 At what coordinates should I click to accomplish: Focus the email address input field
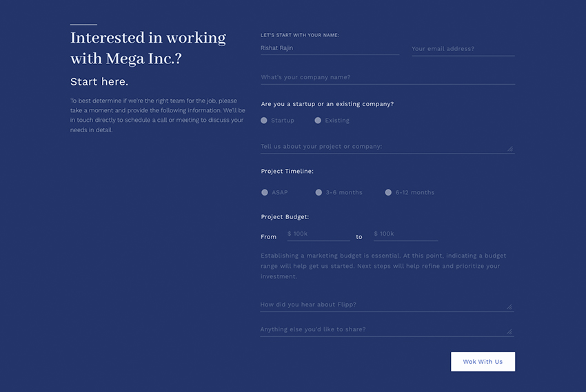pyautogui.click(x=463, y=49)
